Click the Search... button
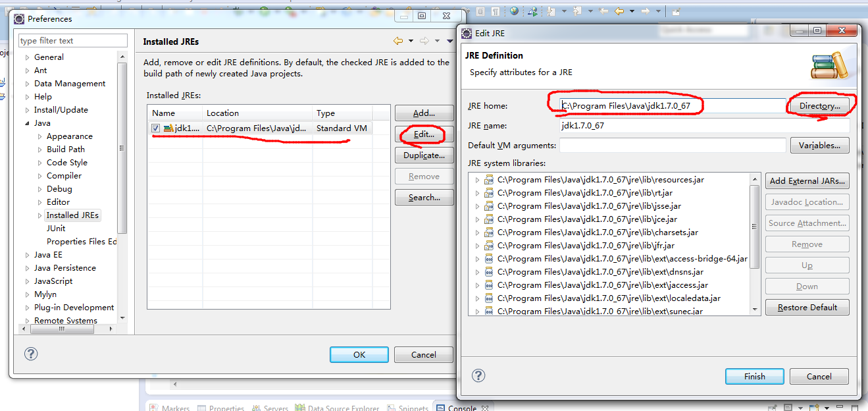 point(424,198)
